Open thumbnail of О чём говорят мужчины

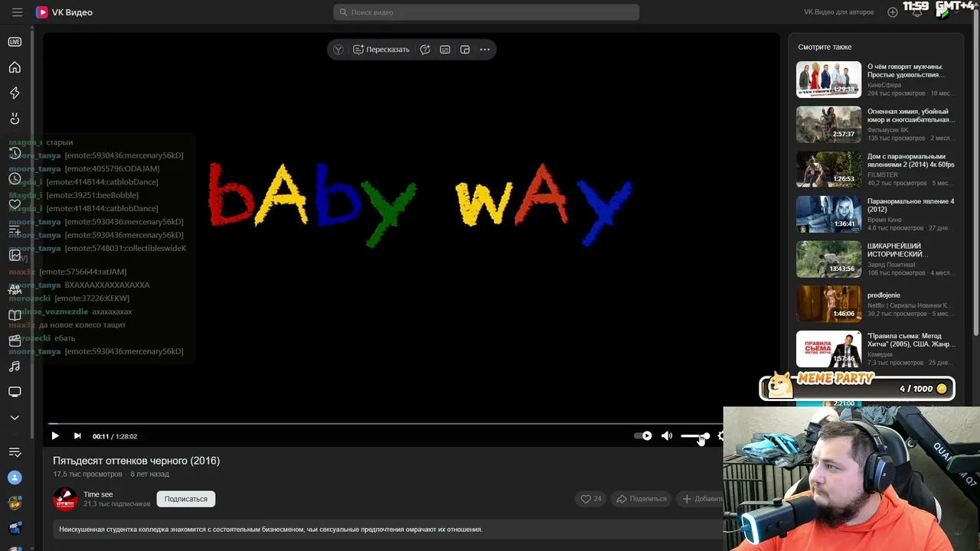click(x=828, y=80)
